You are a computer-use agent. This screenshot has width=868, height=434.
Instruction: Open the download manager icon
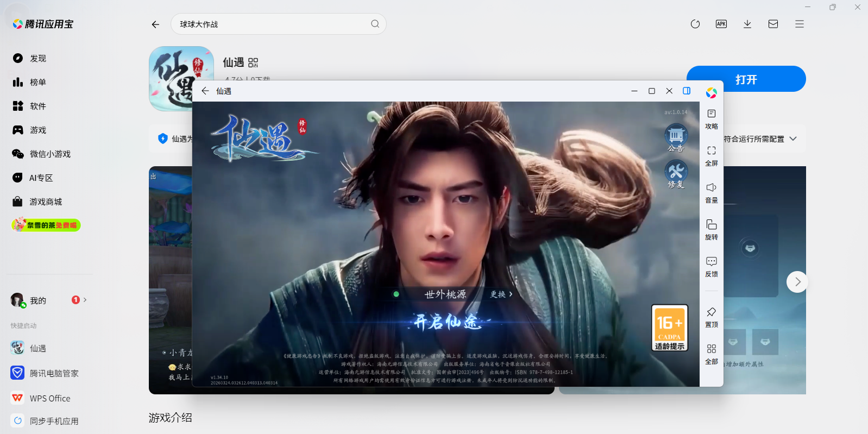pos(747,24)
